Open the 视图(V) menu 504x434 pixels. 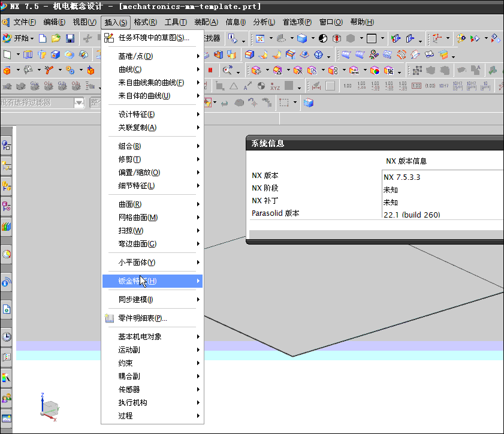pos(84,22)
